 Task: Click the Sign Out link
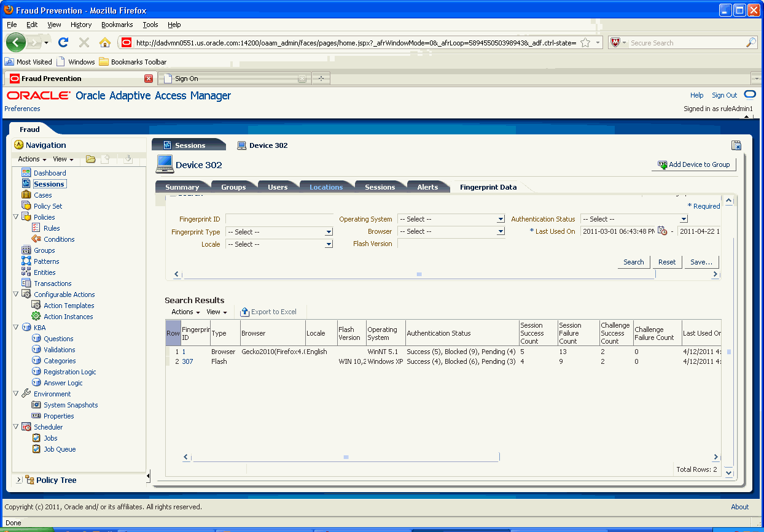pyautogui.click(x=723, y=95)
